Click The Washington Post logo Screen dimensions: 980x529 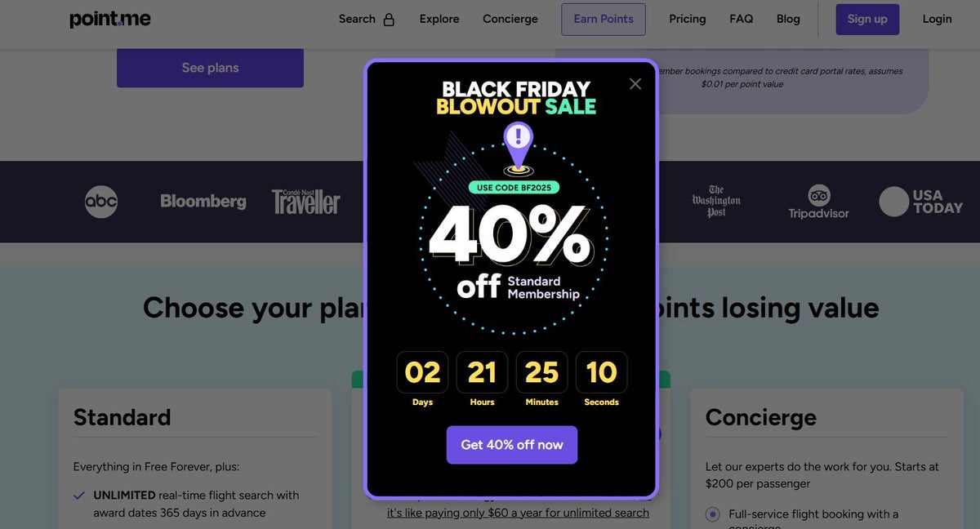716,201
